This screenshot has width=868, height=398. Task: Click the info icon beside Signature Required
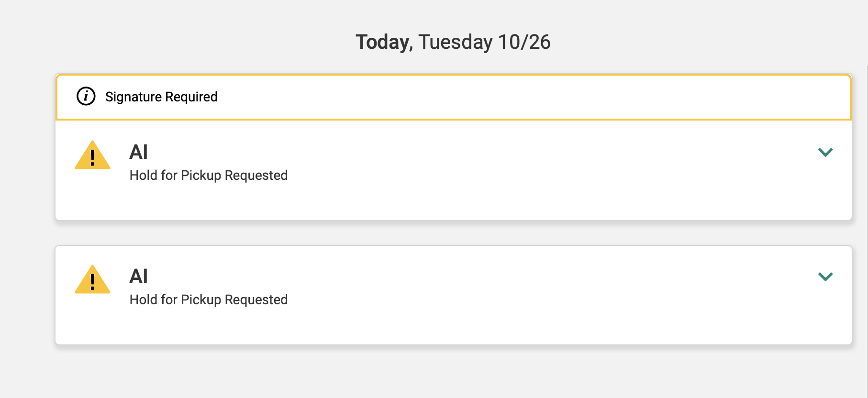pyautogui.click(x=86, y=96)
